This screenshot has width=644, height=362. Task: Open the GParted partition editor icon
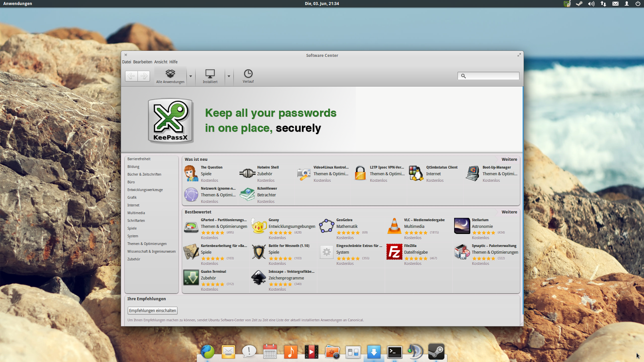click(191, 227)
